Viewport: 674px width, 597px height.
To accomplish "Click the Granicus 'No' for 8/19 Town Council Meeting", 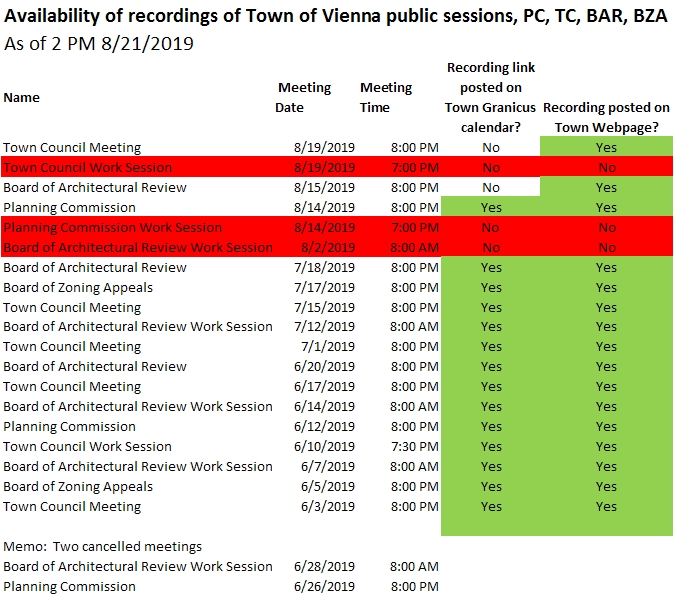I will [x=490, y=147].
